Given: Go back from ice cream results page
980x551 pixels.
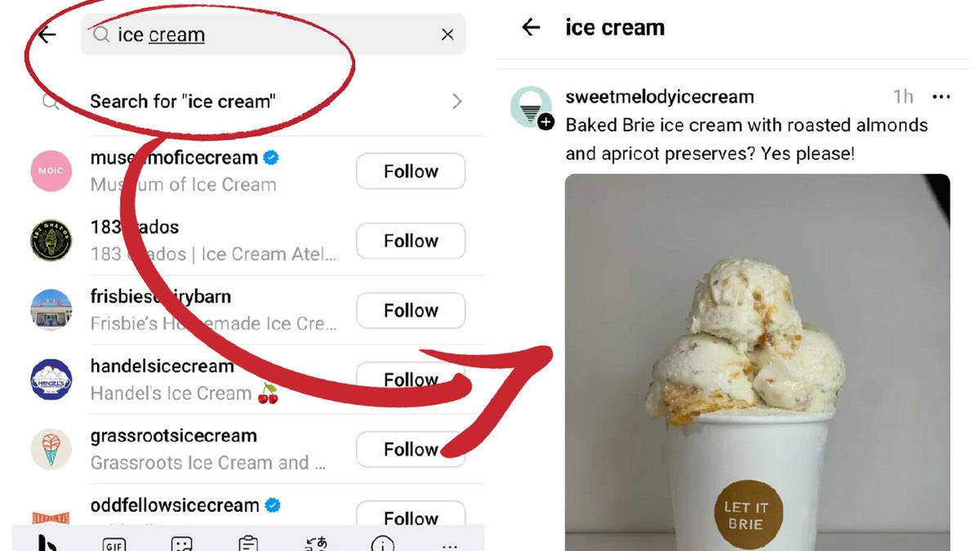Looking at the screenshot, I should point(531,27).
